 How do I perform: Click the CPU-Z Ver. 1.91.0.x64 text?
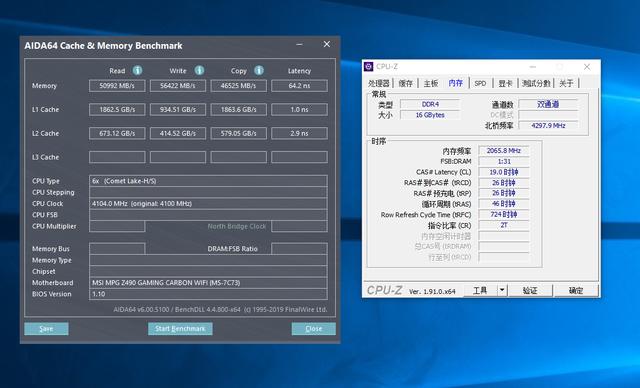pos(432,291)
